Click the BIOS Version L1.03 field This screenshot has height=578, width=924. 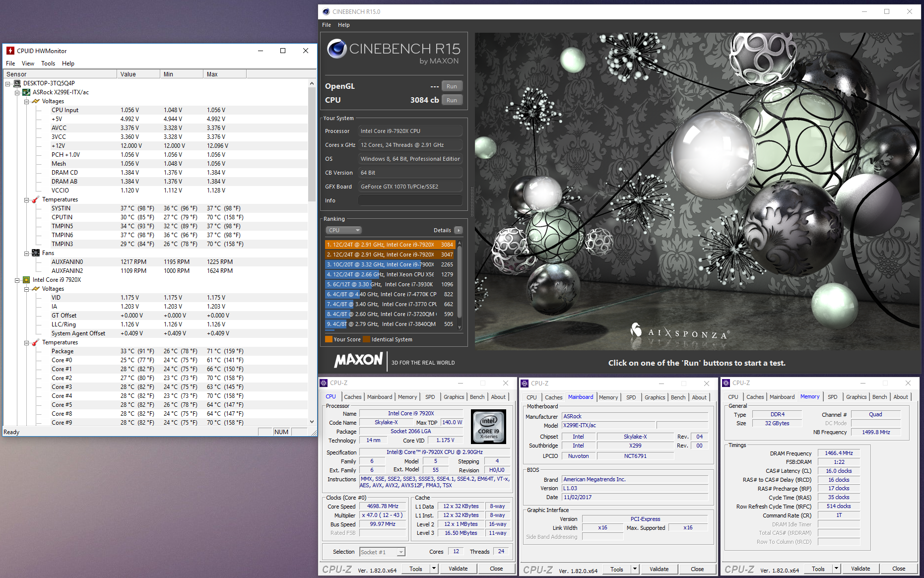coord(635,488)
